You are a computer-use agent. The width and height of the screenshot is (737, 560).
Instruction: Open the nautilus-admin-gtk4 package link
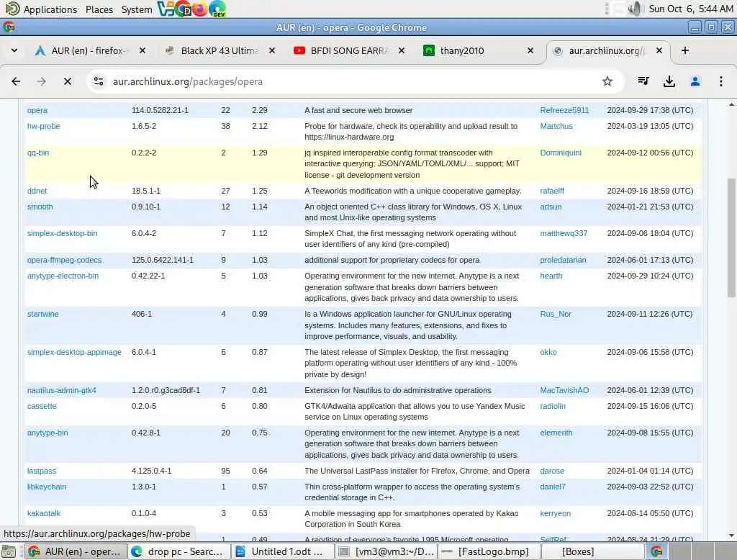61,390
